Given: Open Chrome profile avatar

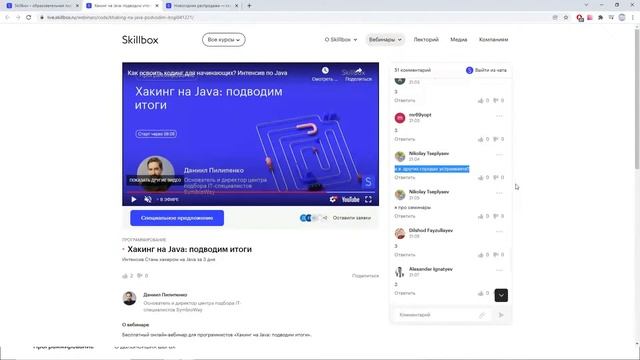Looking at the screenshot, I should pyautogui.click(x=622, y=17).
